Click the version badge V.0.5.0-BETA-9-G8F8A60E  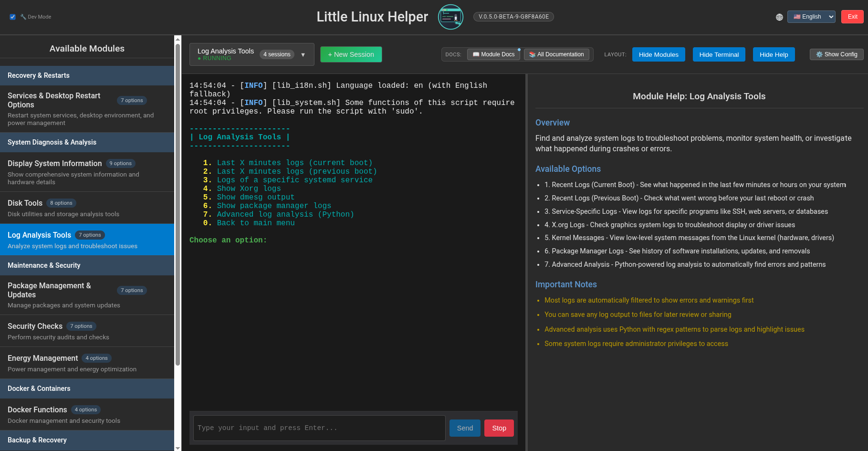513,17
